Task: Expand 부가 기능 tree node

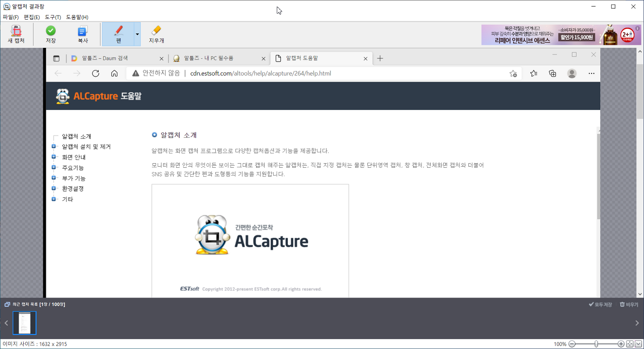Action: point(53,178)
